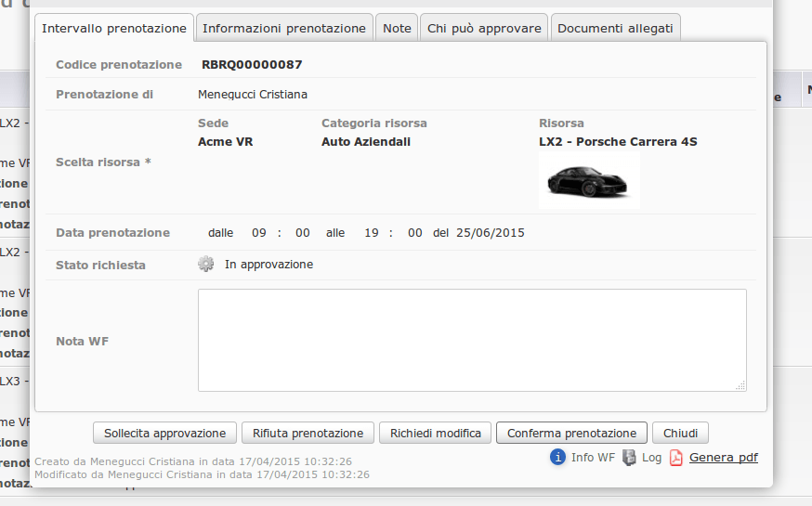Open the Log document icon
Viewport: 812px width, 506px height.
(x=630, y=457)
